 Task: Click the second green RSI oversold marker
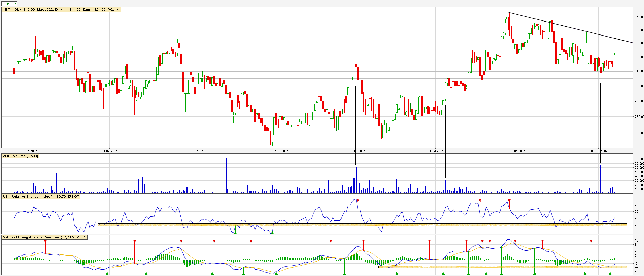coord(272,233)
